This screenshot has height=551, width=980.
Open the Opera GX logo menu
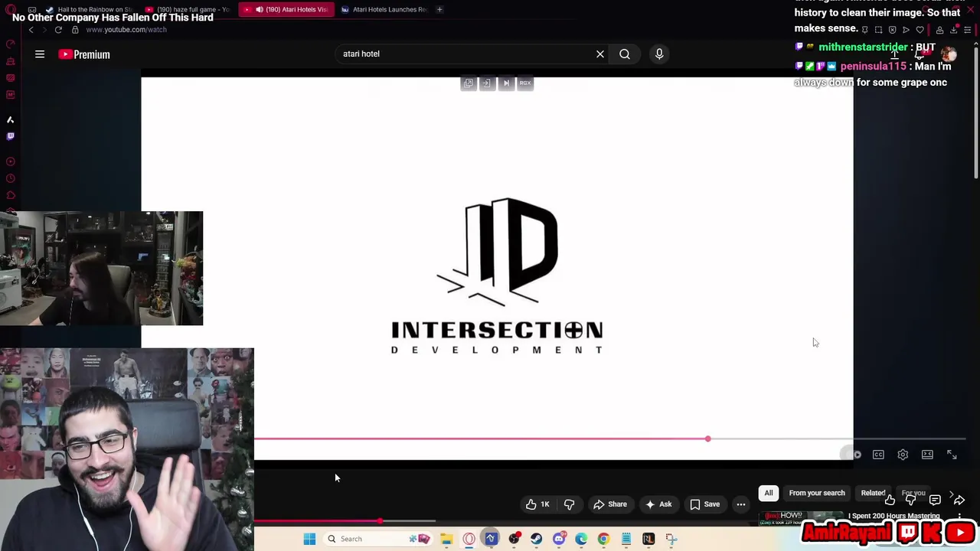[x=10, y=9]
